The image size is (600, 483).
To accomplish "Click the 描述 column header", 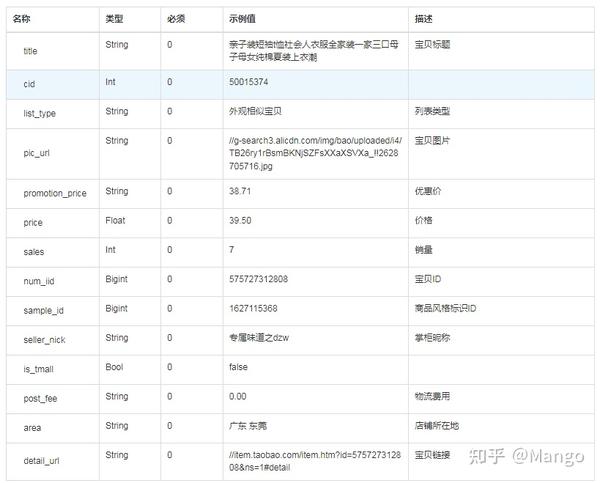I will (x=424, y=19).
